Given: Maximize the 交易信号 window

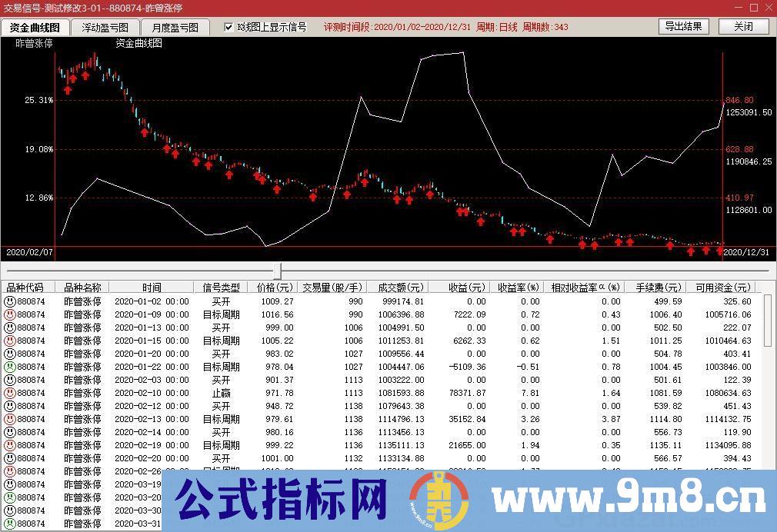Looking at the screenshot, I should coord(754,8).
